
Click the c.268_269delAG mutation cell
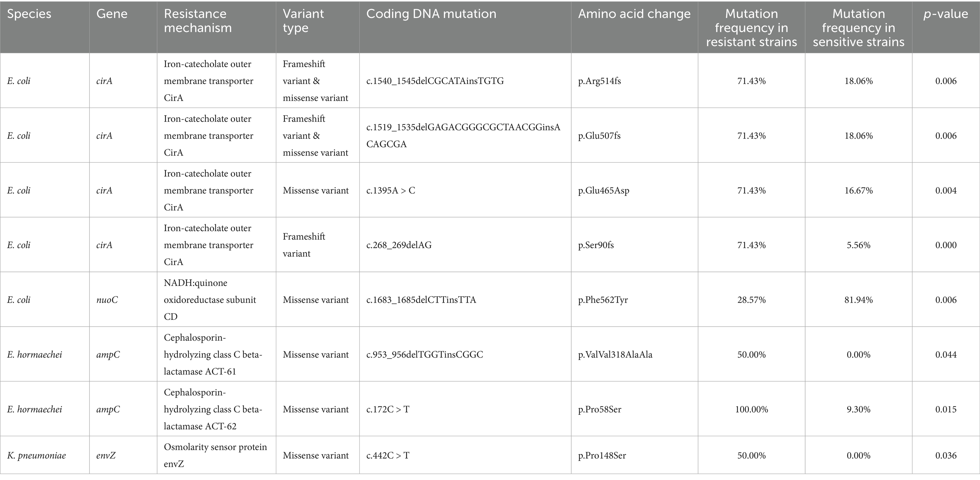(x=399, y=245)
